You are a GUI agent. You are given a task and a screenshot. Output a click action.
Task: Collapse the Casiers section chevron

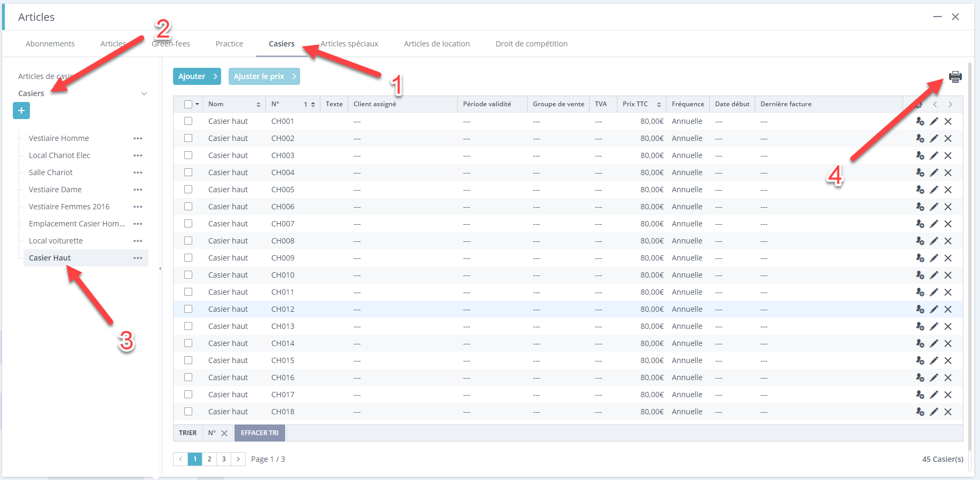pos(144,93)
